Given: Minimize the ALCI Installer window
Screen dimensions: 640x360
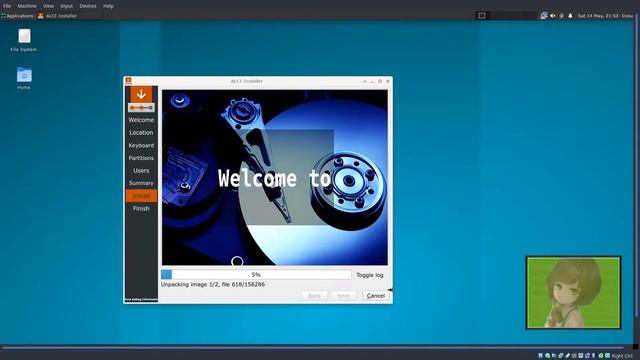Looking at the screenshot, I should coord(372,81).
